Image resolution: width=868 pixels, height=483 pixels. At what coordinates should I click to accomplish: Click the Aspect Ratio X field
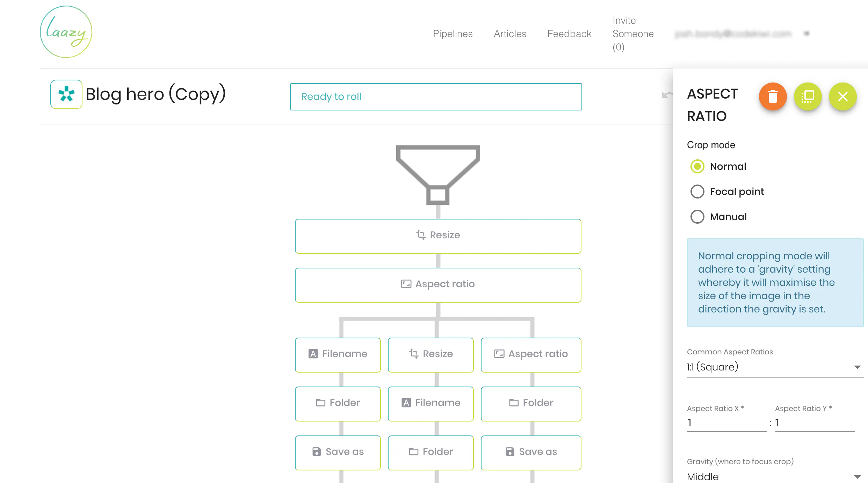pos(726,423)
